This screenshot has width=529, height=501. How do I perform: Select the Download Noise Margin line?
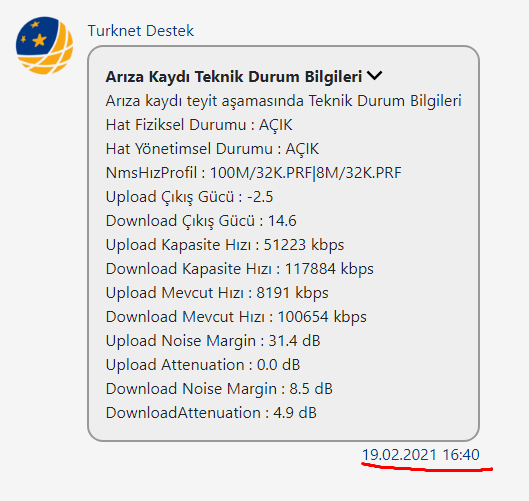click(x=219, y=389)
